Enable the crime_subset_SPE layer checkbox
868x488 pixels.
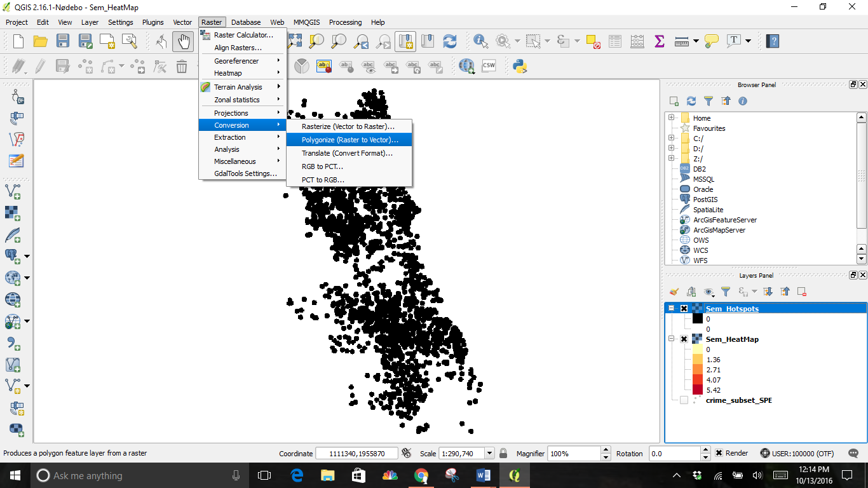(684, 400)
